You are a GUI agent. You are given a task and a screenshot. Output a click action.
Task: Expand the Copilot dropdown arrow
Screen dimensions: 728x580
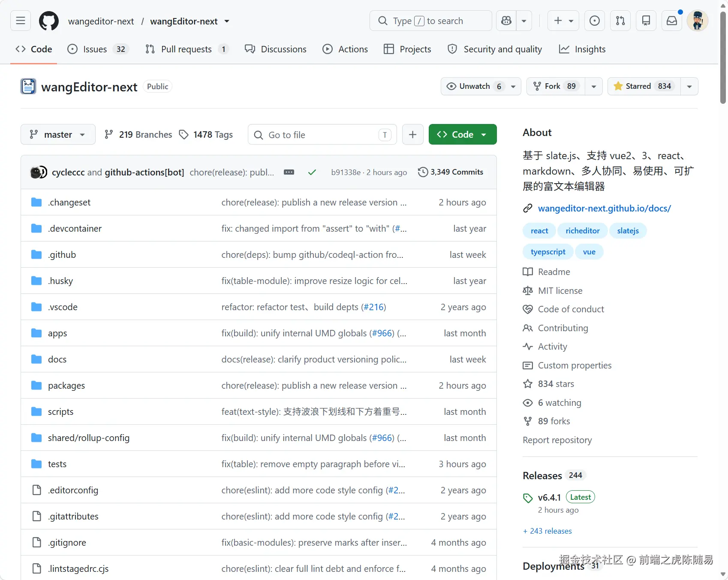524,21
